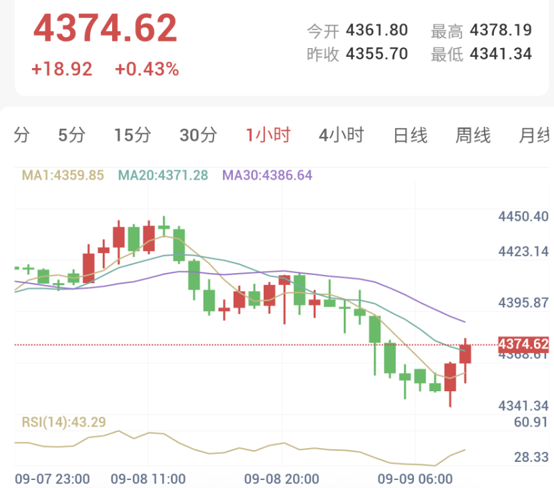Click the +18.92 price change value

[62, 69]
